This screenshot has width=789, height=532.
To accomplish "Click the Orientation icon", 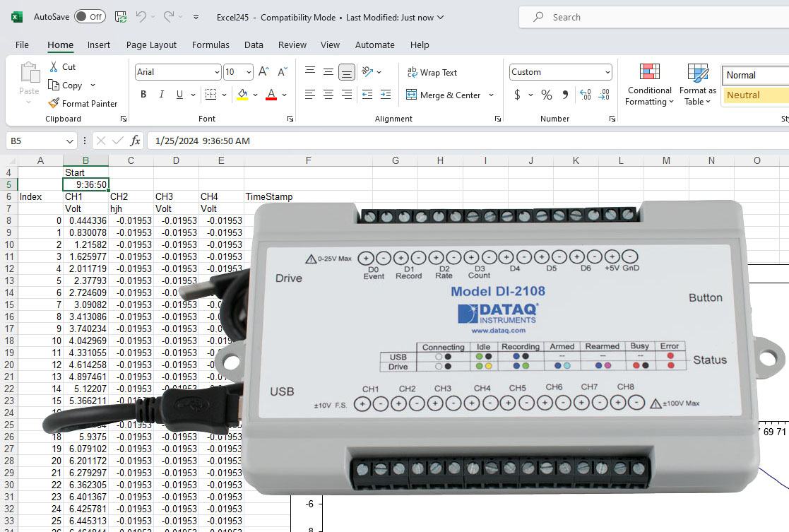I will pos(368,71).
